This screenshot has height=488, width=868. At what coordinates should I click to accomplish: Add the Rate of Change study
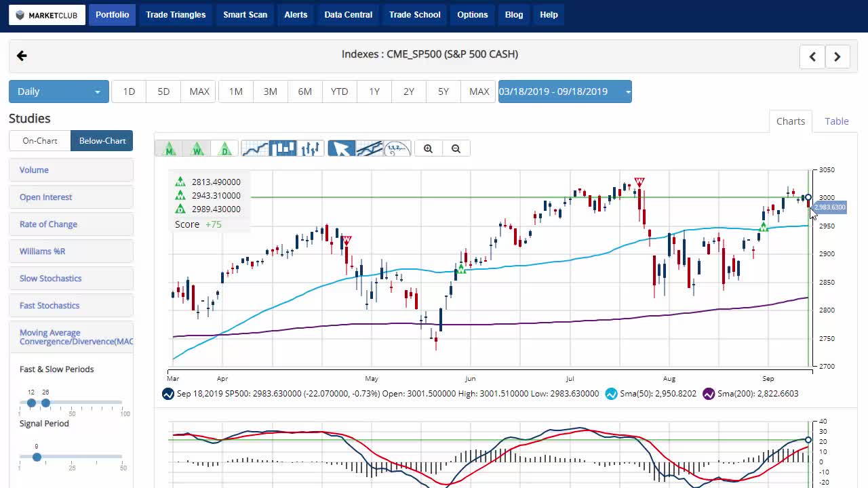[x=71, y=224]
